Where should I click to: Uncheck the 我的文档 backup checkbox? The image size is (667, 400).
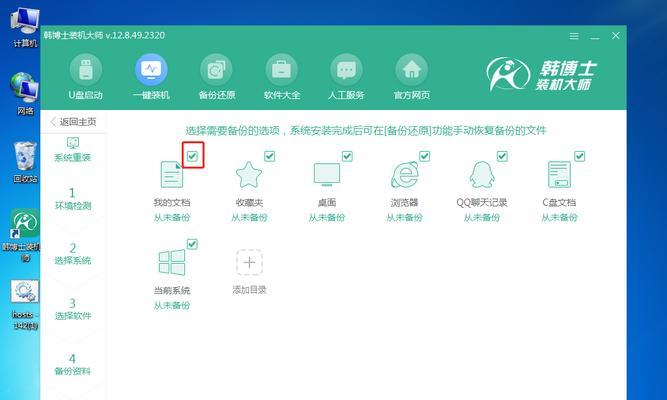click(x=192, y=156)
